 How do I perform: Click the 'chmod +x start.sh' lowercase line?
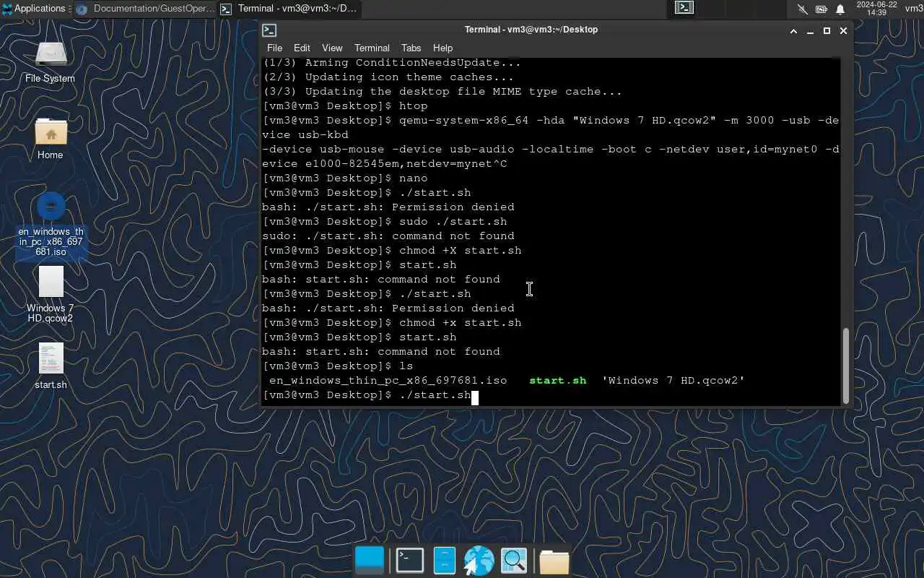[x=391, y=322]
